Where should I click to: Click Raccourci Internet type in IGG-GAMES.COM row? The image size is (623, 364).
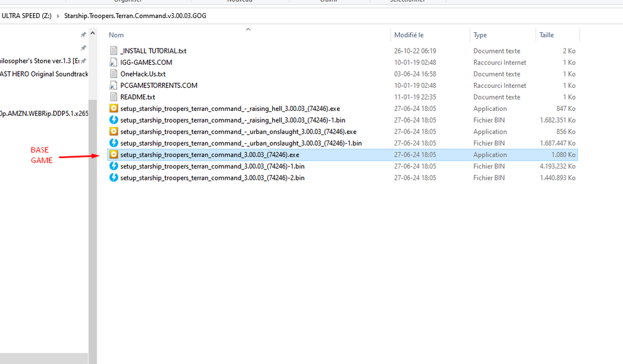(500, 62)
